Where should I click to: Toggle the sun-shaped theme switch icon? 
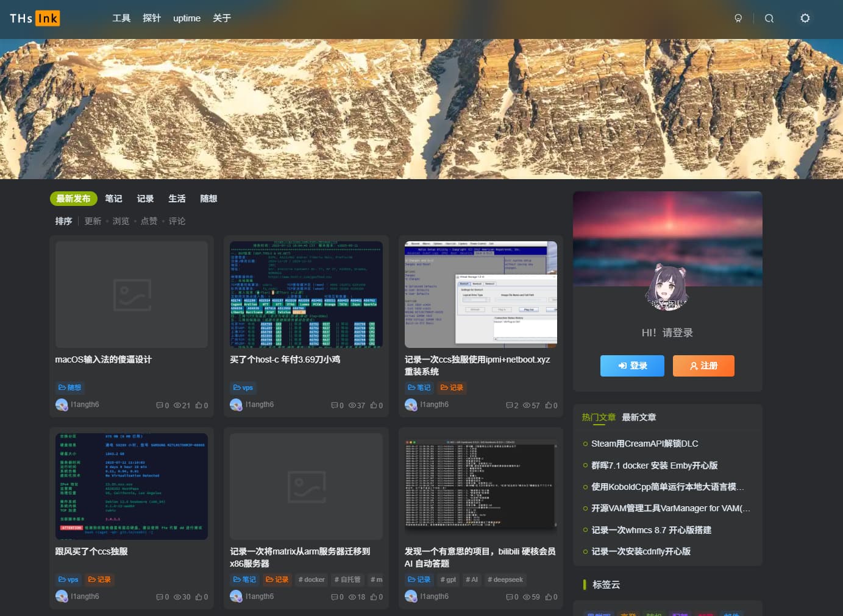[x=805, y=18]
